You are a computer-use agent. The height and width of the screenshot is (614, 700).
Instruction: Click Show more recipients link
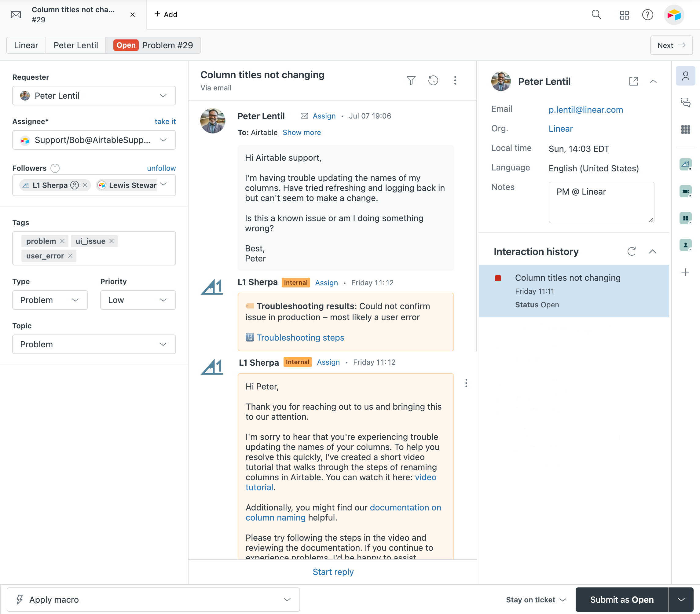[302, 133]
